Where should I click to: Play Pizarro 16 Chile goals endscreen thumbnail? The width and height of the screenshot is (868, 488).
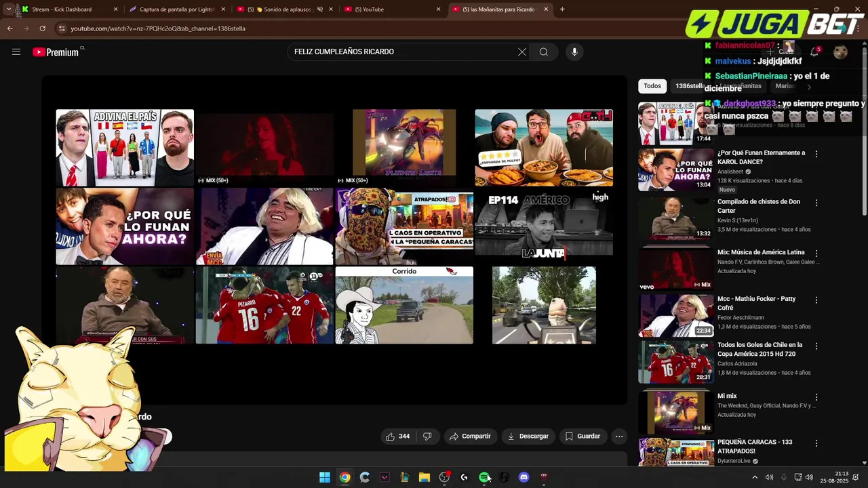264,305
